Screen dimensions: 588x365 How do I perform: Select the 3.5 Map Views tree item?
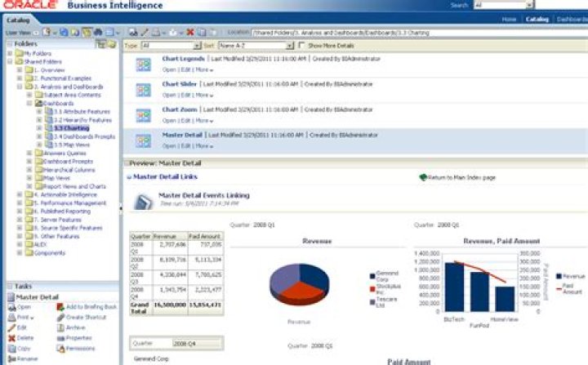[x=72, y=145]
